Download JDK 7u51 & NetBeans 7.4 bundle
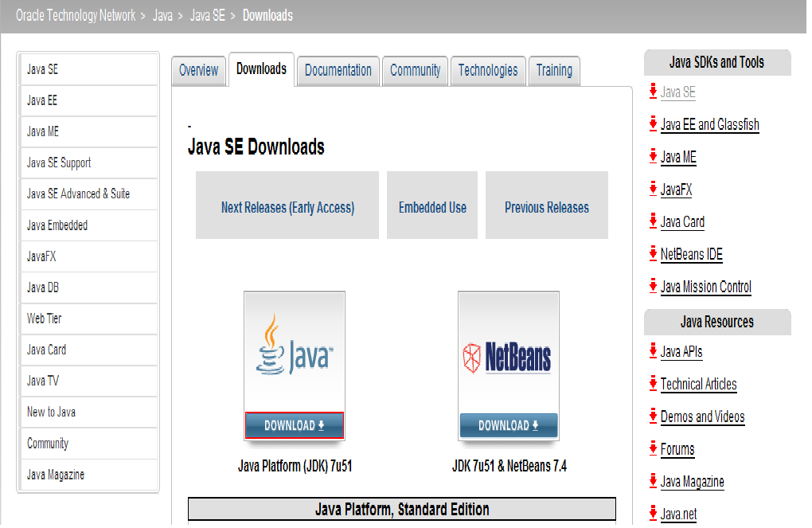Viewport: 812px width, 528px height. pyautogui.click(x=509, y=425)
